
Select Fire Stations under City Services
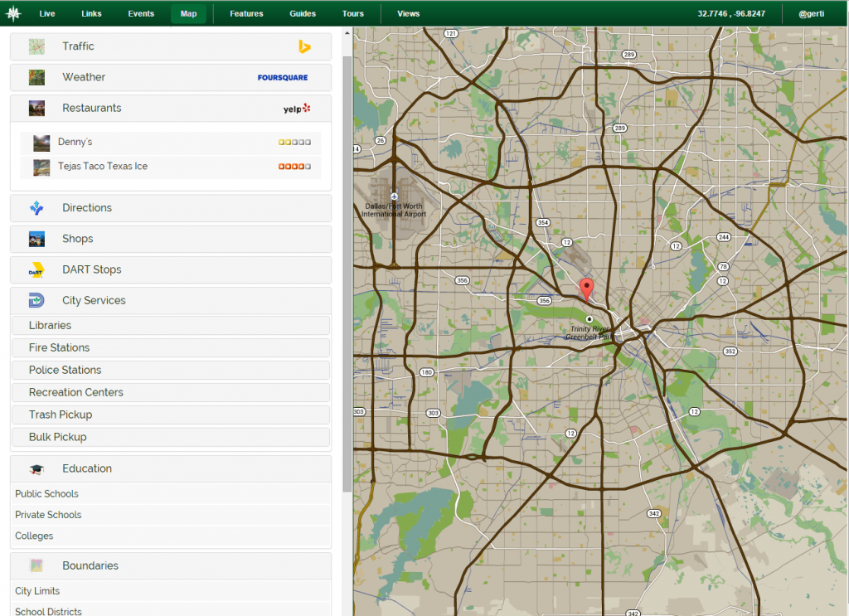coord(59,348)
